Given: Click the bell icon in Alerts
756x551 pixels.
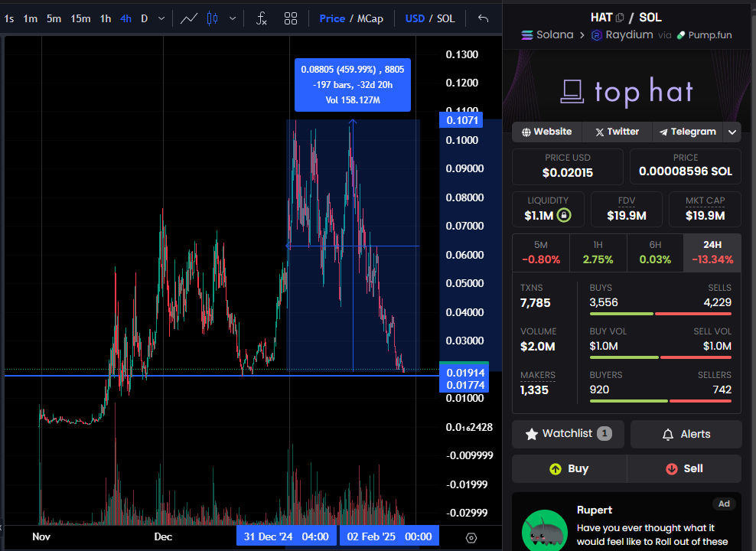Looking at the screenshot, I should point(668,435).
